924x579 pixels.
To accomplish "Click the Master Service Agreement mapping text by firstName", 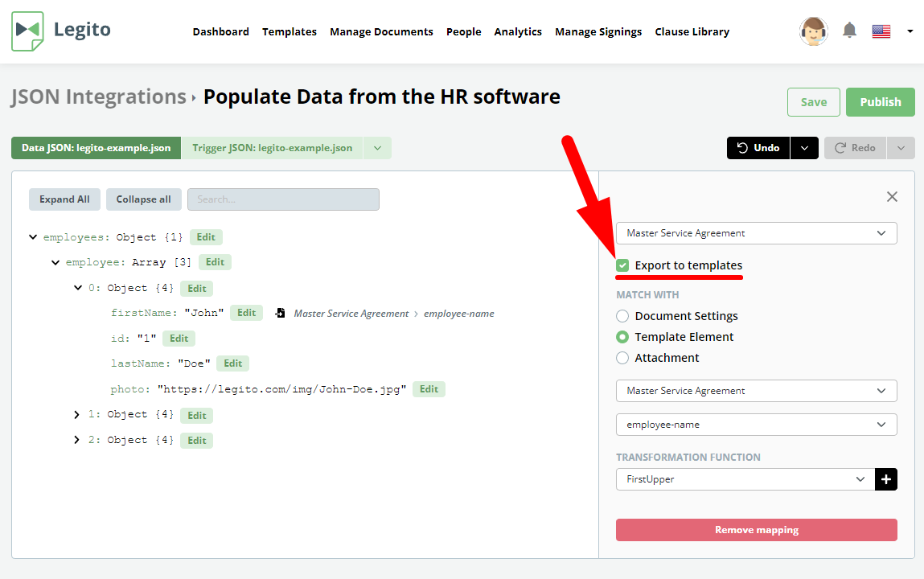I will point(351,314).
